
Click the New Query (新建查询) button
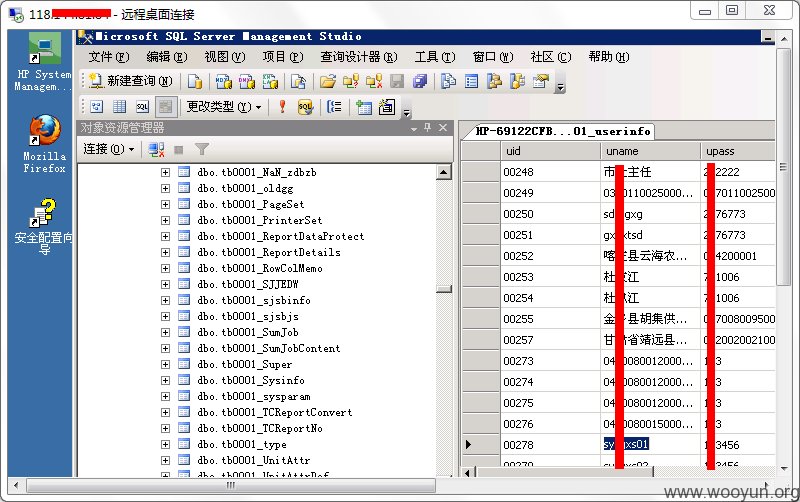[131, 81]
